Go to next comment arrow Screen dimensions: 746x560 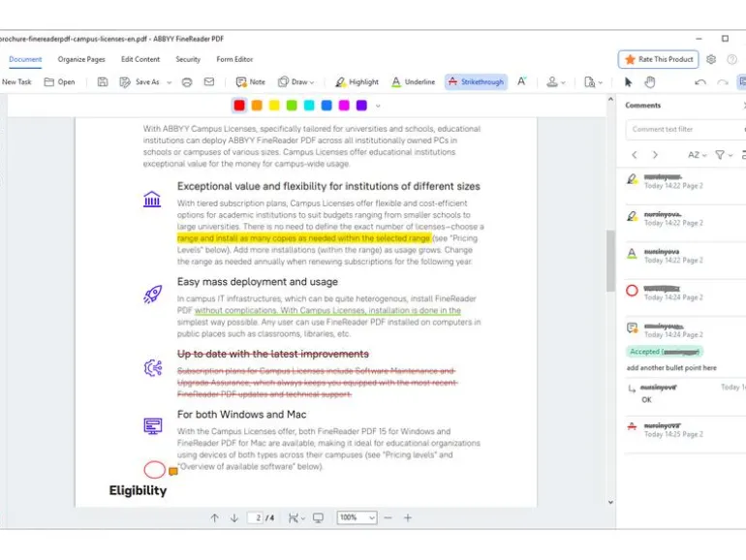tap(655, 155)
